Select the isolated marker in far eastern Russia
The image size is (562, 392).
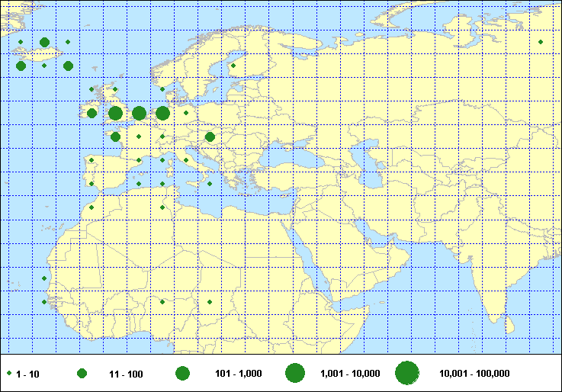541,42
